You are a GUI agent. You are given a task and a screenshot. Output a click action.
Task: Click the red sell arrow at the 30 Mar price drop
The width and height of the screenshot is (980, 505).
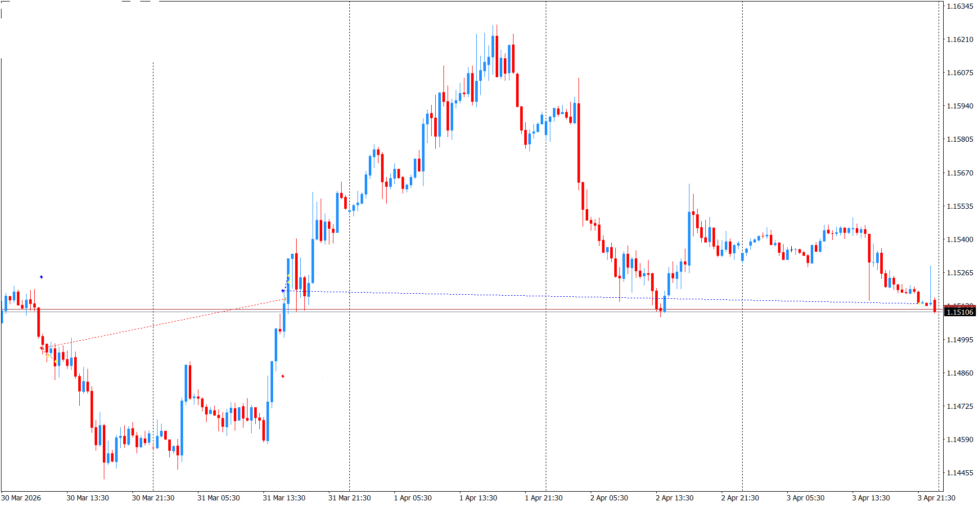click(42, 348)
